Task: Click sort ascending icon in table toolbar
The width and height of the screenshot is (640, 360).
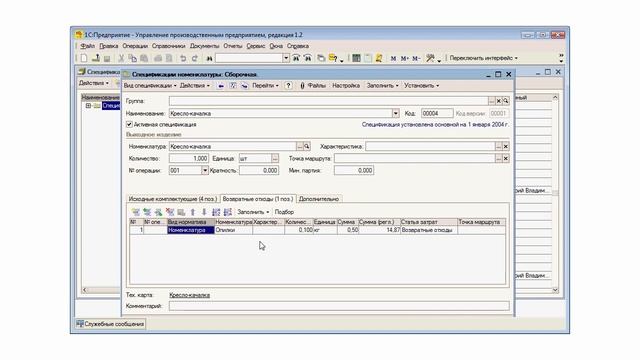Action: point(216,212)
